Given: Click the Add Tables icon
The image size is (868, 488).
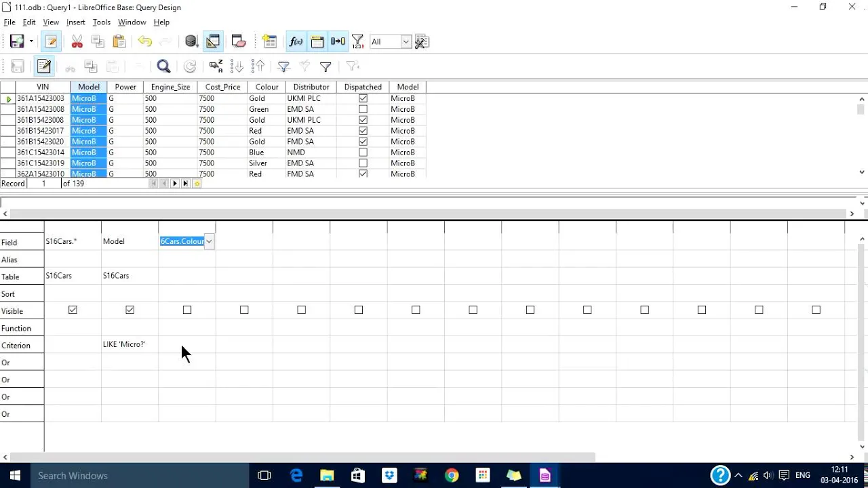Looking at the screenshot, I should pos(270,41).
